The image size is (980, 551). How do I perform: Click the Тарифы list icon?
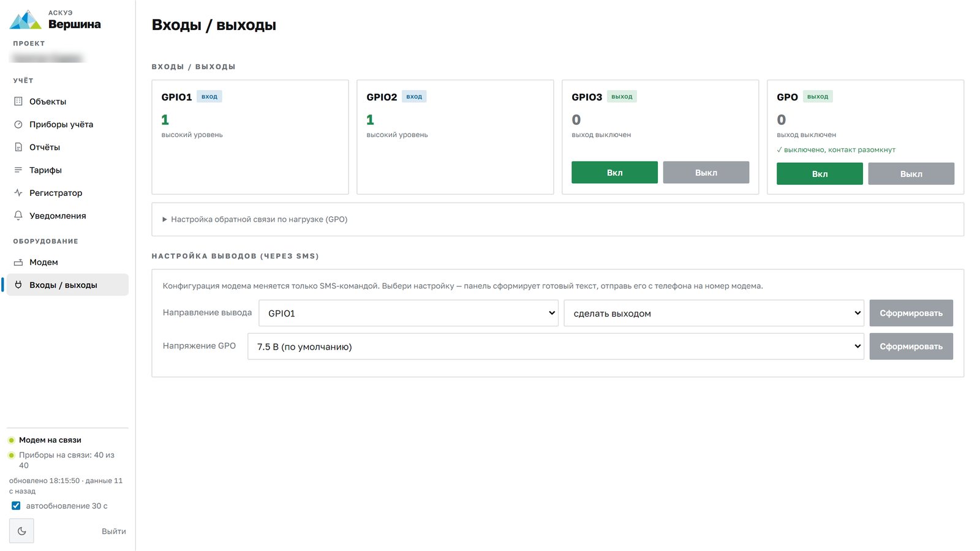pos(18,170)
